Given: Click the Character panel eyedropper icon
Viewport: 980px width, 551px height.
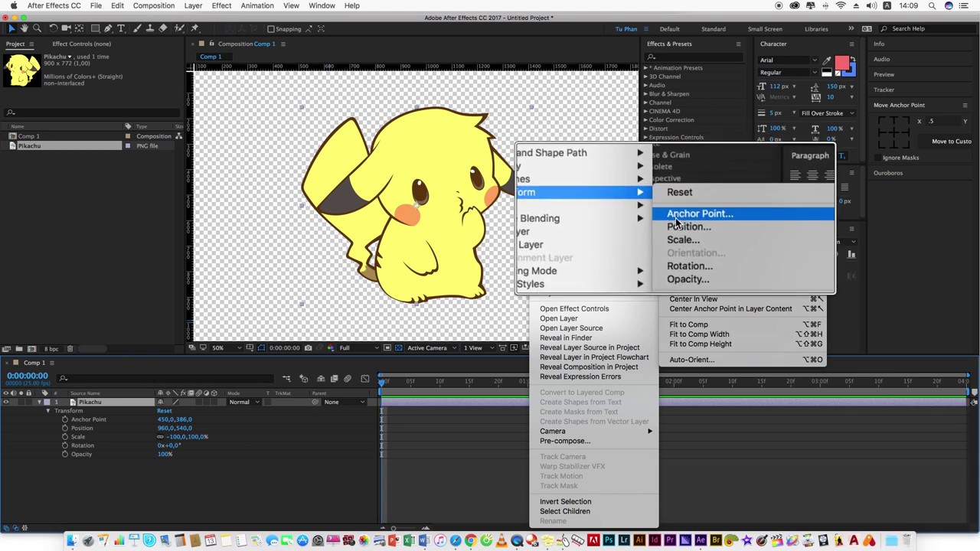Looking at the screenshot, I should click(827, 60).
